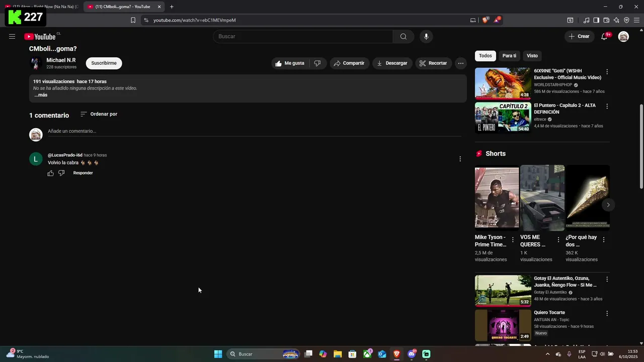Open the Quiero Tocarte video thumbnail
Screen dimensions: 644x362
[x=503, y=325]
